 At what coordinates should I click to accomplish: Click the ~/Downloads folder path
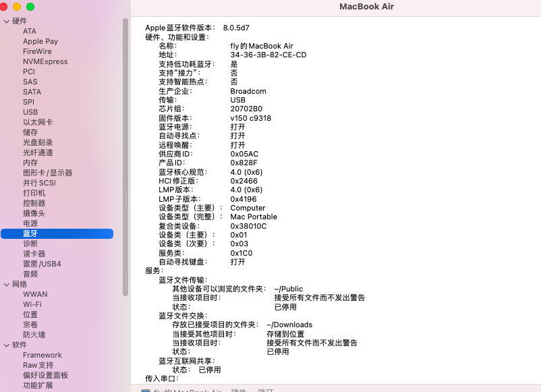[289, 325]
